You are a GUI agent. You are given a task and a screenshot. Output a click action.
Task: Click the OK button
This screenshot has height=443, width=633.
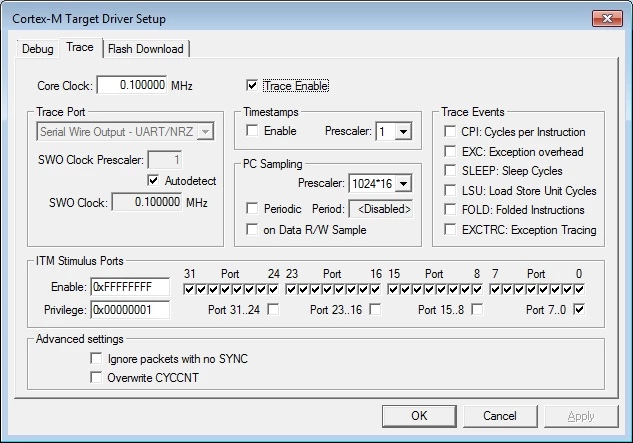click(419, 416)
